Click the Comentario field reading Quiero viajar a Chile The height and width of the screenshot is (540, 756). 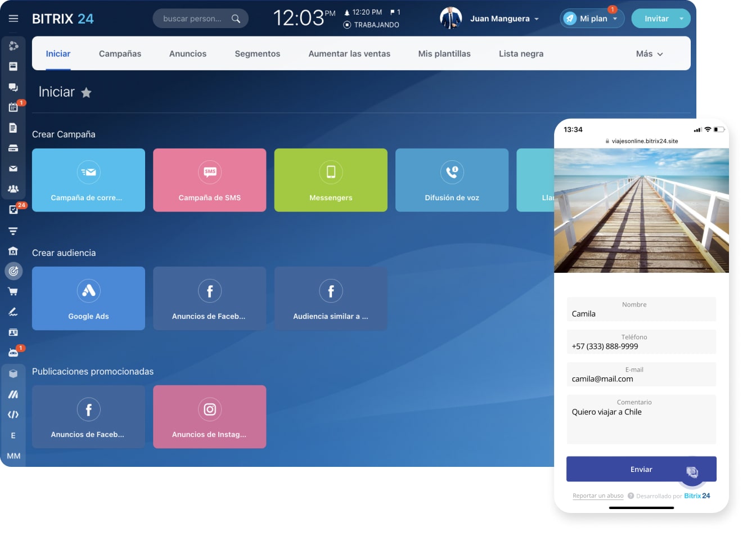pos(641,419)
